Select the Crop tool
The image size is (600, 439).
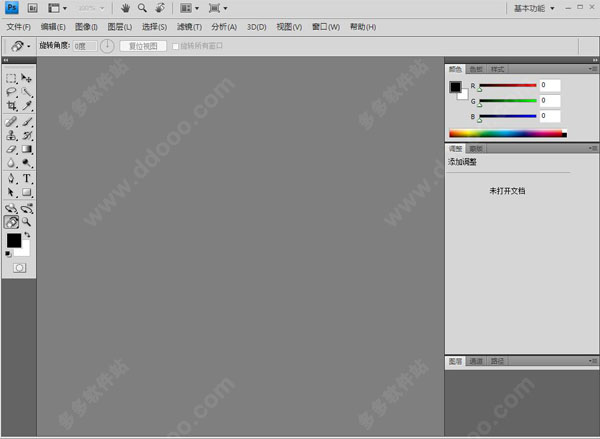[x=11, y=106]
